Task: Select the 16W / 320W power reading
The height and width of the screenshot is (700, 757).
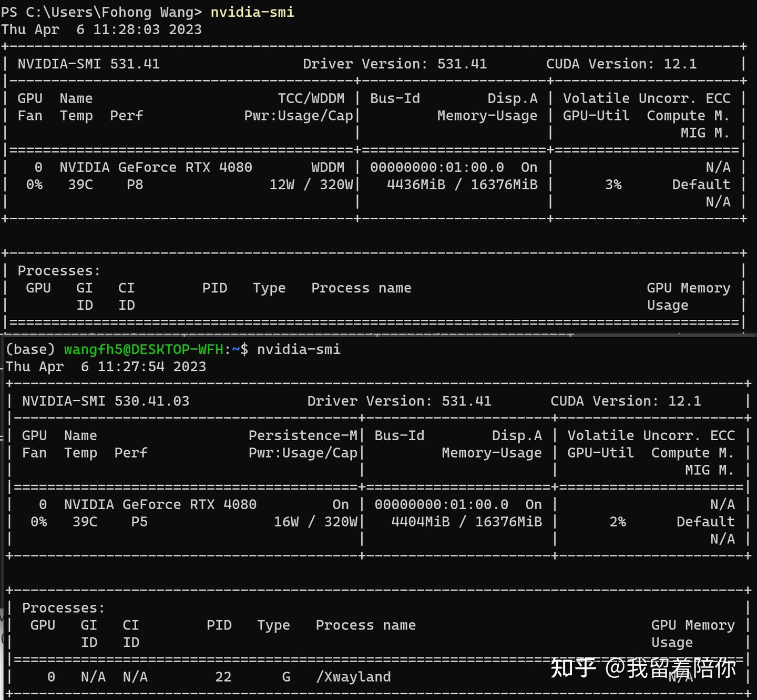Action: (316, 521)
